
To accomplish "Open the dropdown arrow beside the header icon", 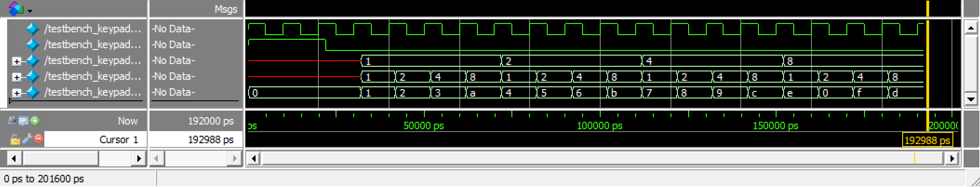I will click(x=30, y=11).
